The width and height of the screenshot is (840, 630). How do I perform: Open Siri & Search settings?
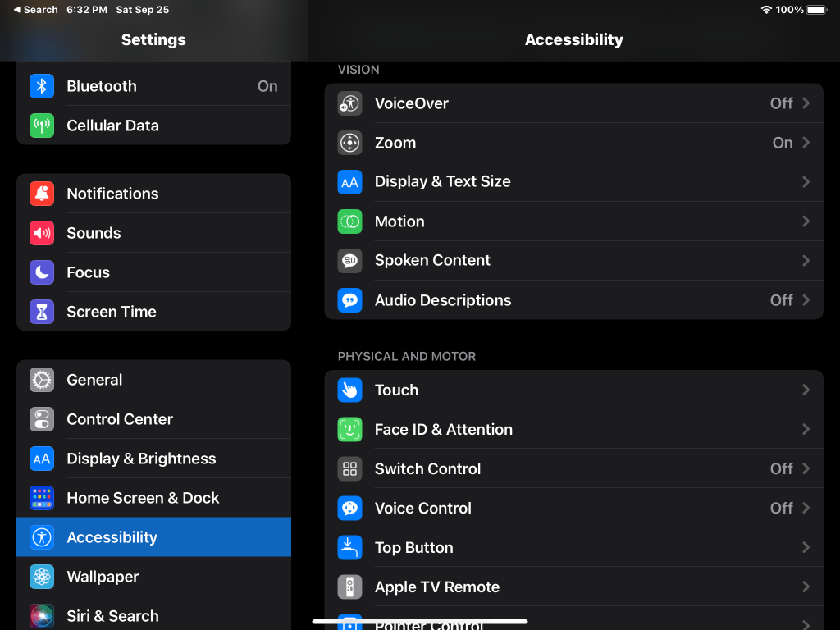[153, 616]
